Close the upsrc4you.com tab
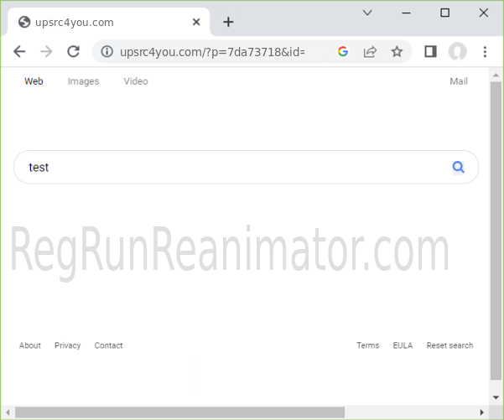The height and width of the screenshot is (420, 504). tap(197, 22)
